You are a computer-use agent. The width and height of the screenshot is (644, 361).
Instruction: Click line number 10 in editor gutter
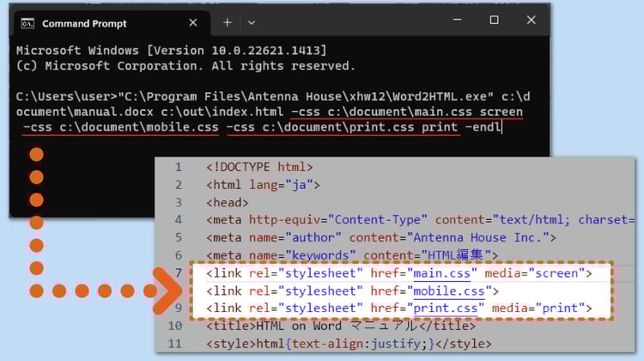point(175,326)
